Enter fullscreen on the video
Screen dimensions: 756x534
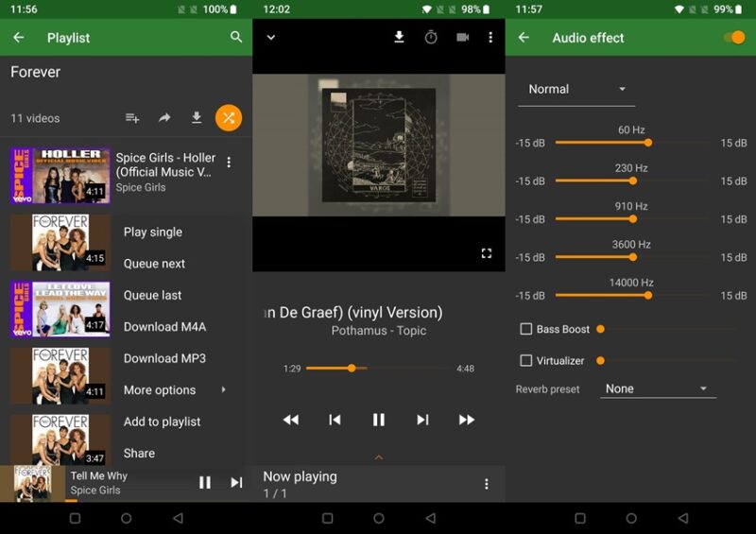[487, 253]
